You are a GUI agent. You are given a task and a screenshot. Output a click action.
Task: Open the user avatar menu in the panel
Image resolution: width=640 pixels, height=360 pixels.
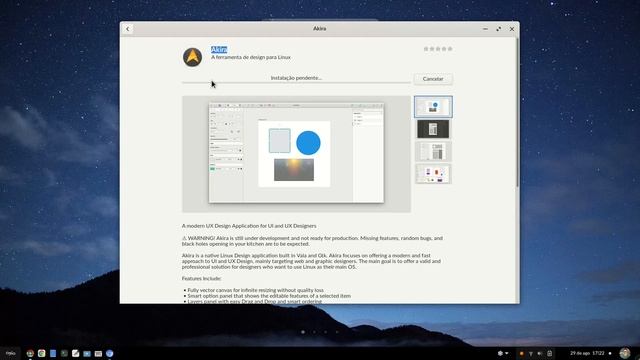pos(625,353)
